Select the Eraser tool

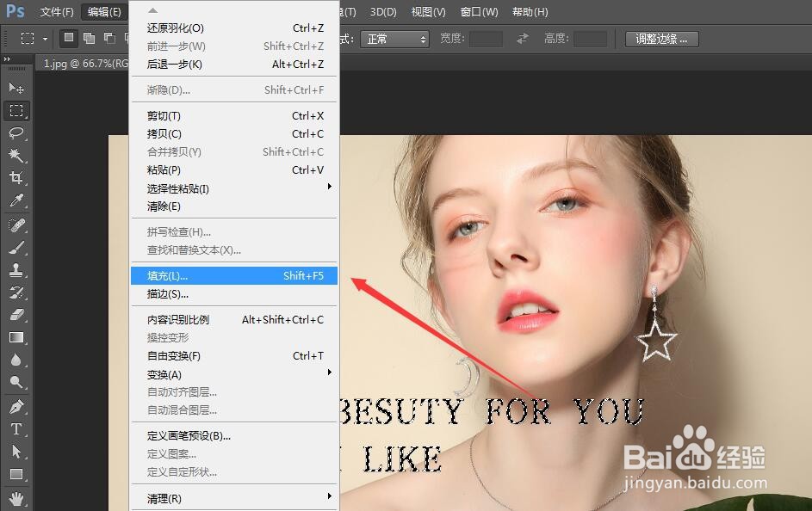click(x=16, y=315)
